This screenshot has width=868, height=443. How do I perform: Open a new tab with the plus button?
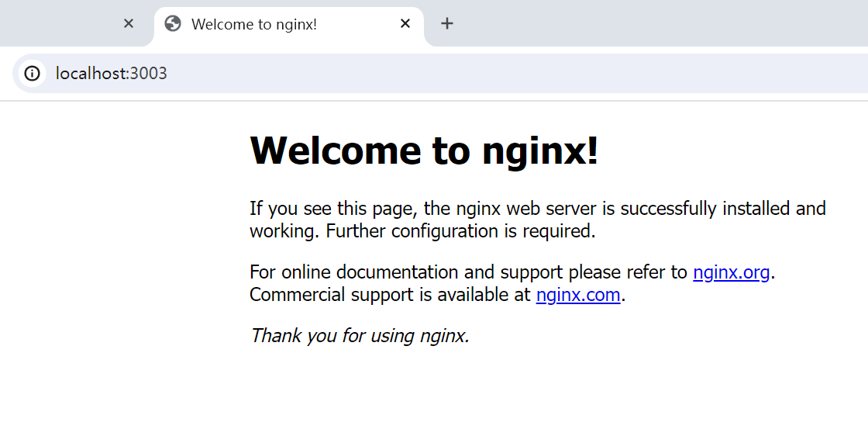tap(446, 23)
